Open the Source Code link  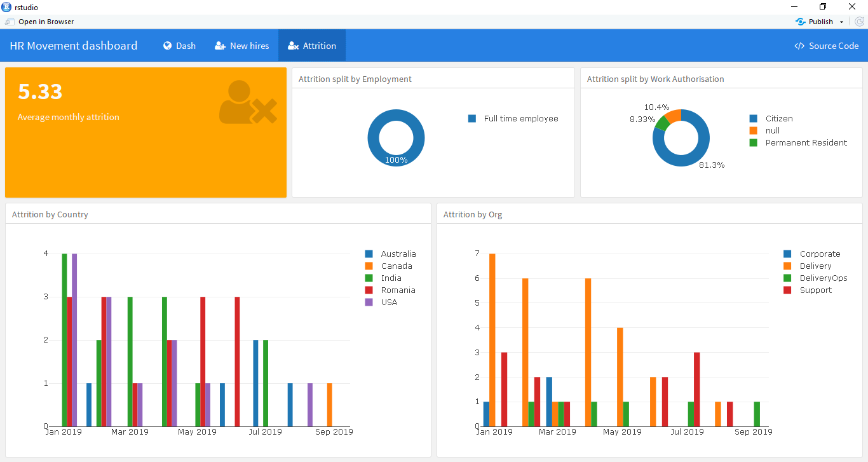(x=826, y=46)
